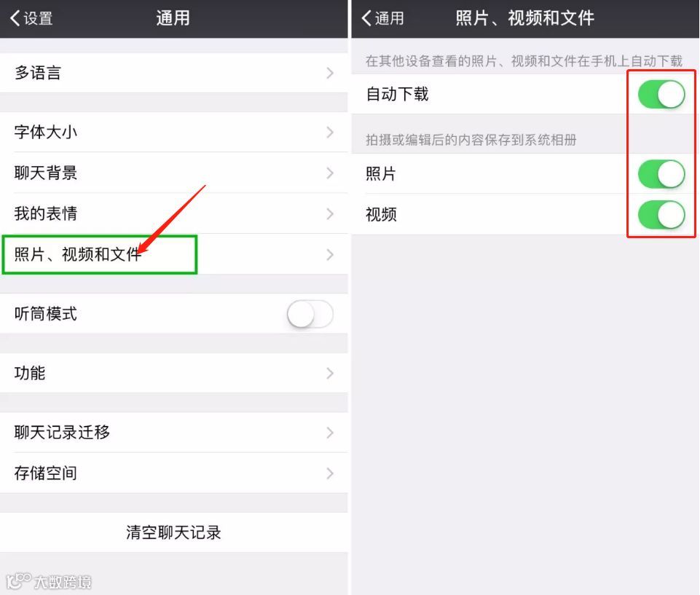
Task: Tap the chevron on the 功能 row
Action: (330, 373)
